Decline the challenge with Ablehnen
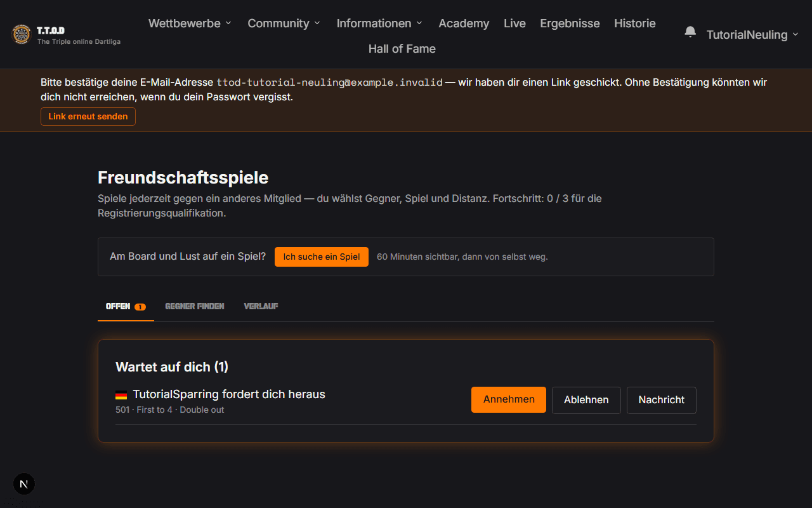 tap(586, 400)
